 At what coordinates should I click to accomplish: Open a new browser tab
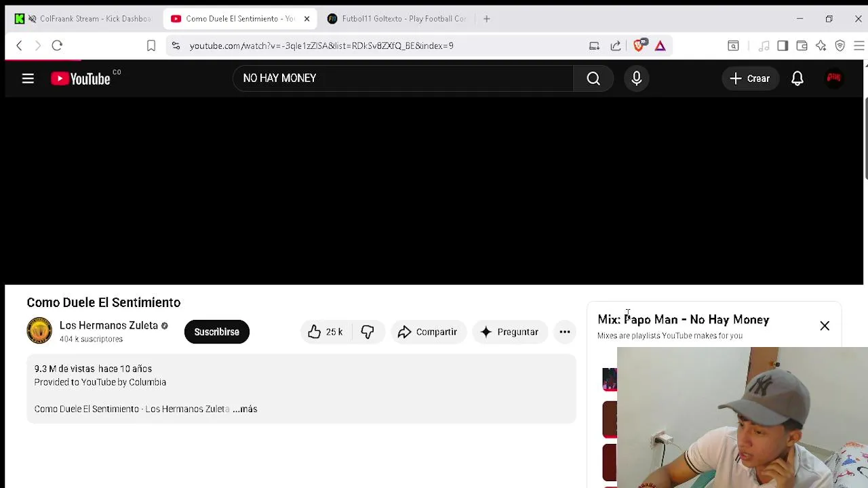tap(486, 19)
